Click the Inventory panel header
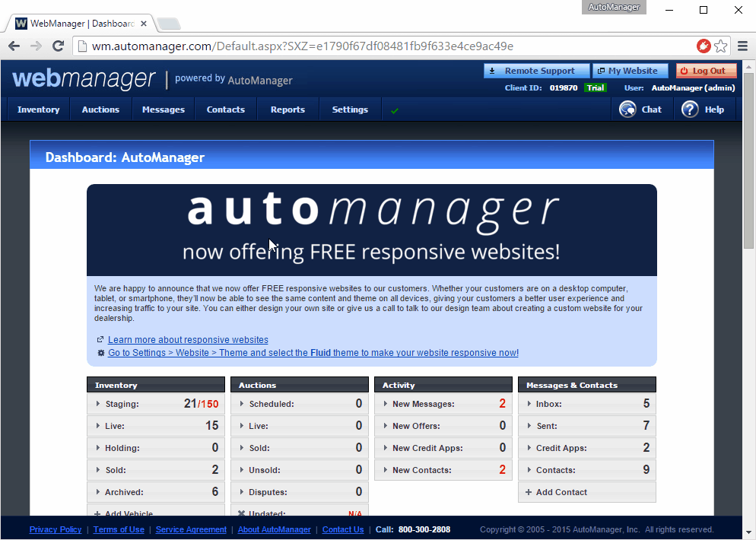The width and height of the screenshot is (756, 540). click(156, 385)
